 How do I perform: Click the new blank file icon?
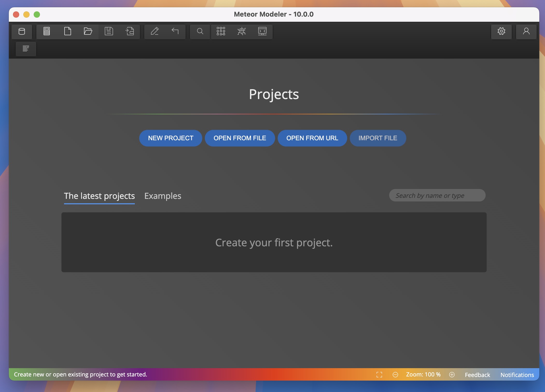click(67, 31)
